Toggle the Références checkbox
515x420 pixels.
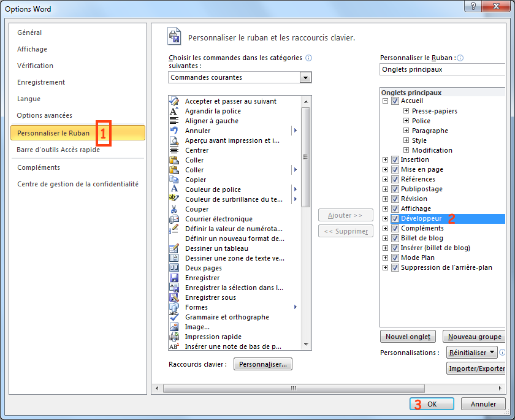tap(395, 179)
